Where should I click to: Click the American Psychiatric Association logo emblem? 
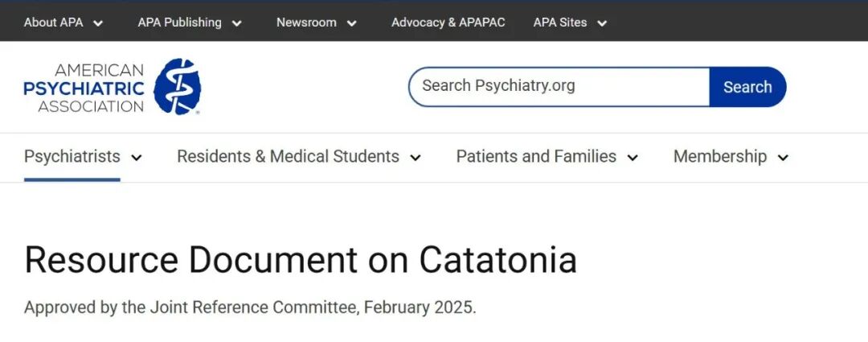click(177, 86)
